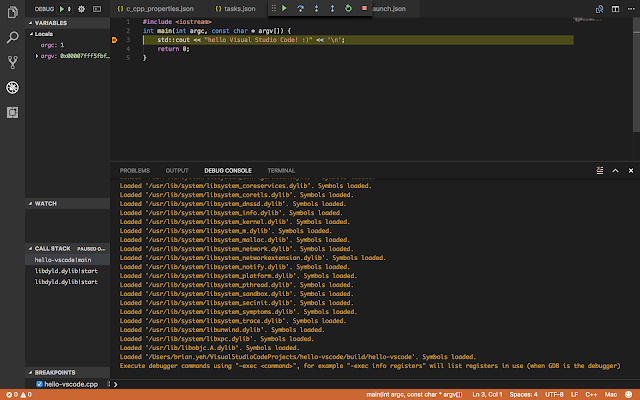Screen dimensions: 640x400
Task: Open the Explorer view in activity bar
Action: (x=12, y=13)
